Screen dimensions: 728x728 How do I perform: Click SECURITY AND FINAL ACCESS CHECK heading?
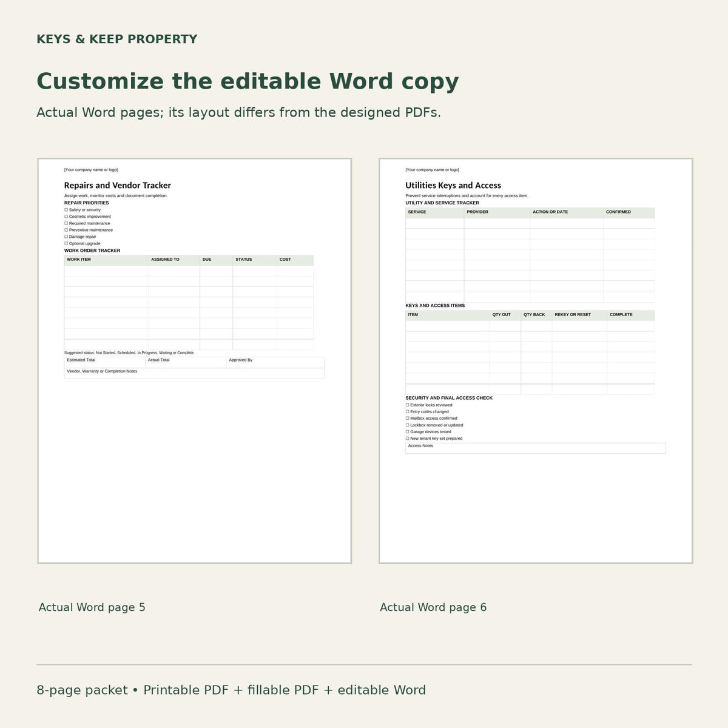[449, 398]
